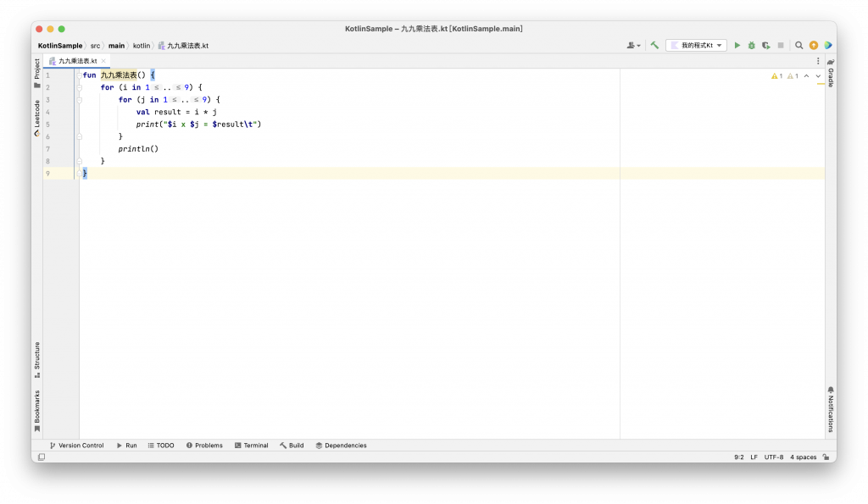Click line number 4 in the gutter
The width and height of the screenshot is (868, 504).
click(x=47, y=113)
